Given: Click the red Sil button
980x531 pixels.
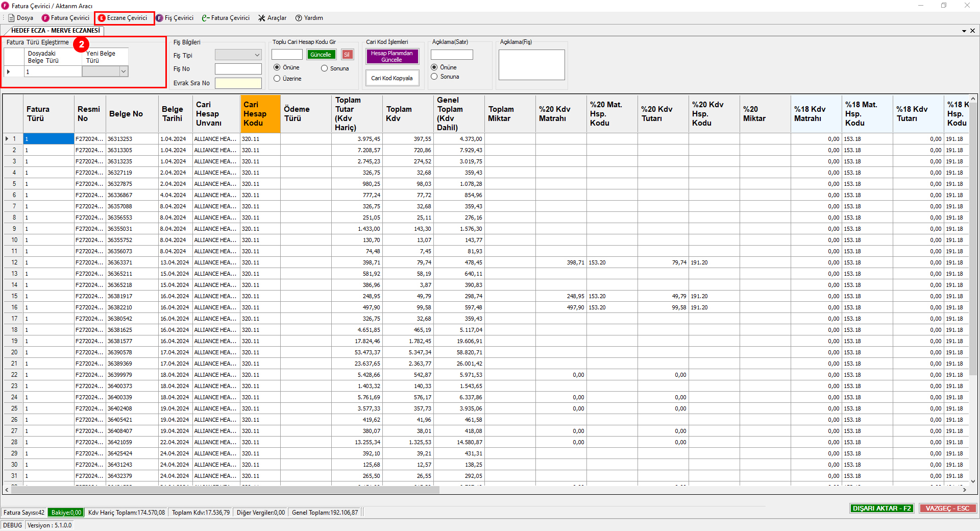Looking at the screenshot, I should [x=347, y=55].
